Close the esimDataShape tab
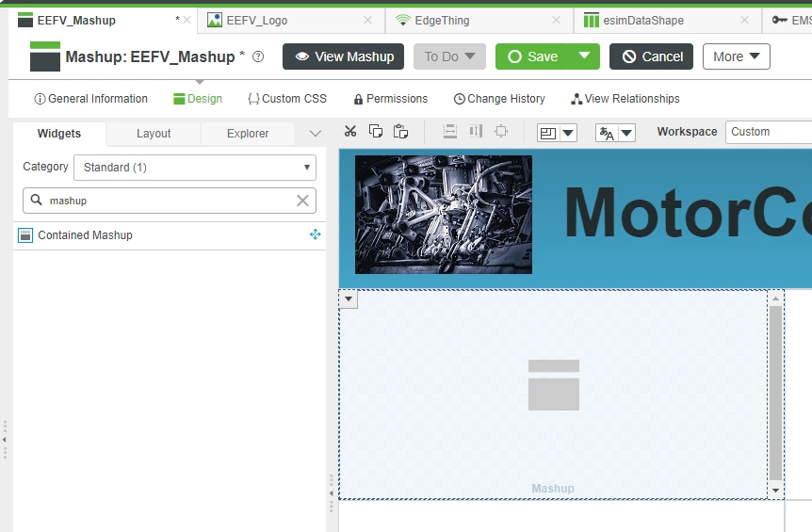The image size is (812, 532). pyautogui.click(x=745, y=20)
